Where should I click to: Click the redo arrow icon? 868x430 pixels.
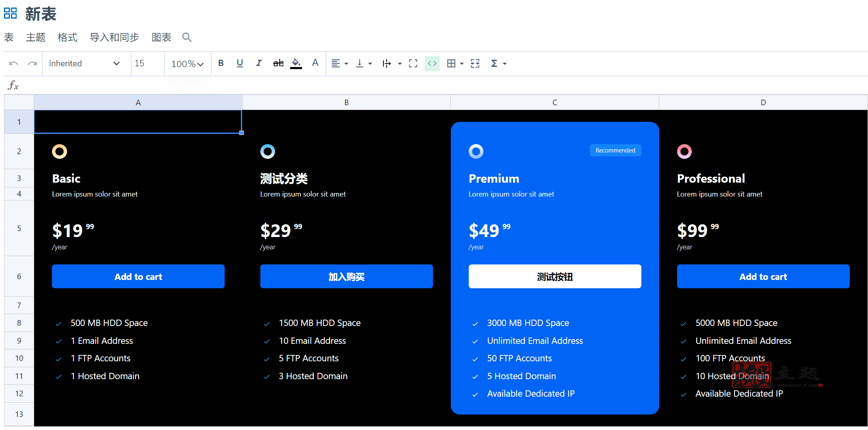pyautogui.click(x=32, y=64)
